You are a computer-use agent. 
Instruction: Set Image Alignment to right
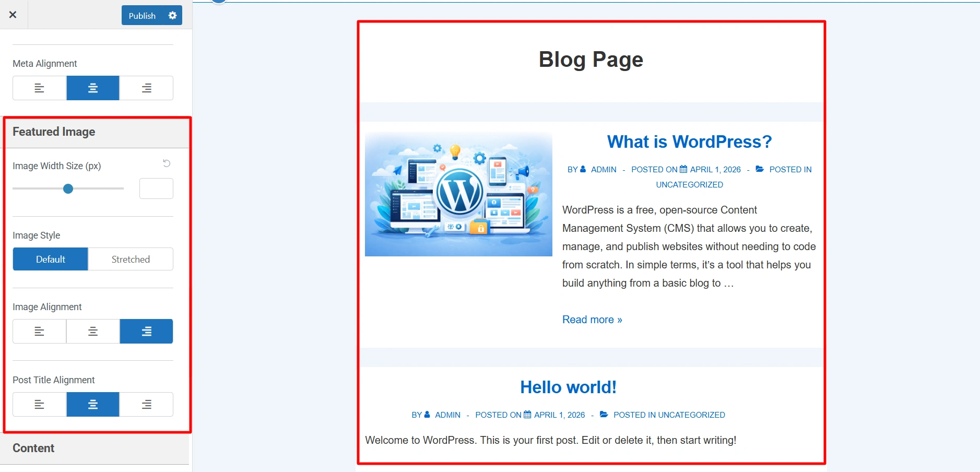[x=147, y=332]
